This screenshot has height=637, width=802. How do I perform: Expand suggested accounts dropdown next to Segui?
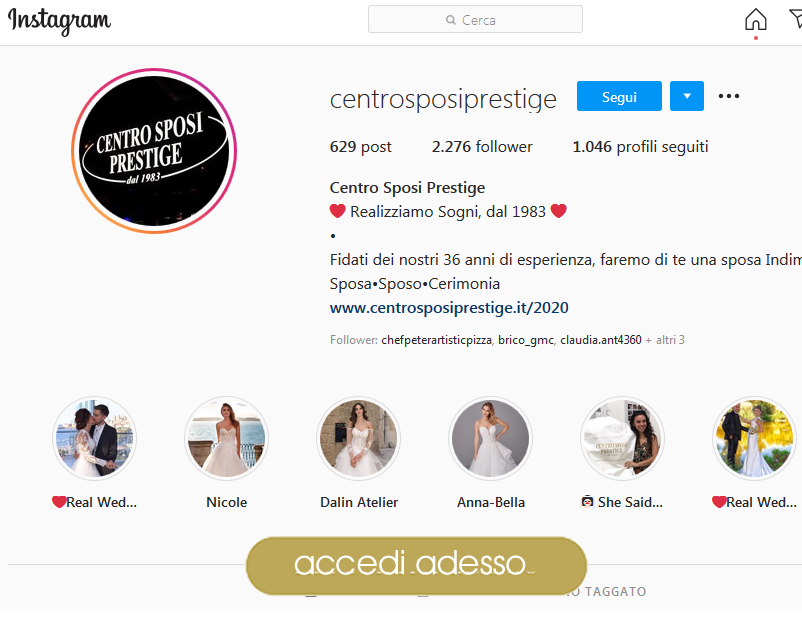pyautogui.click(x=687, y=96)
